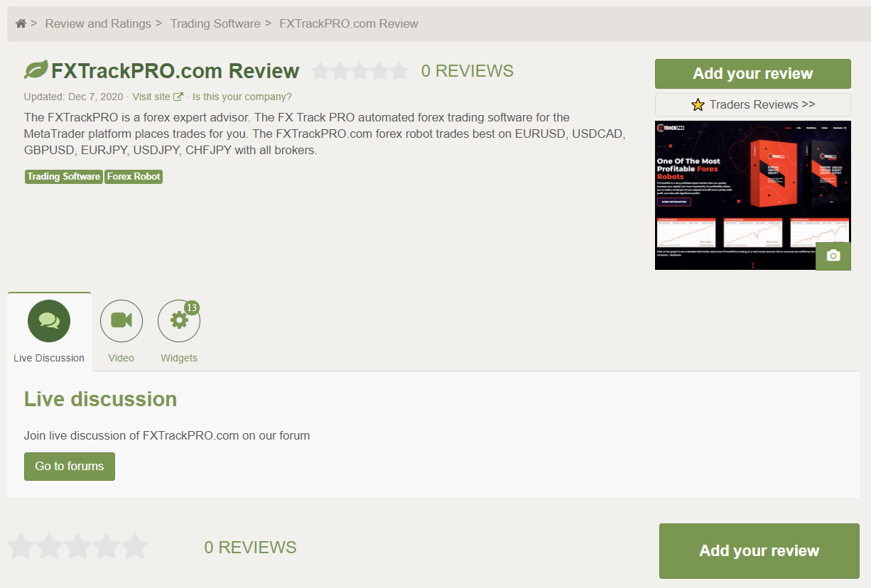Click the top Add your review button
871x588 pixels.
[752, 74]
